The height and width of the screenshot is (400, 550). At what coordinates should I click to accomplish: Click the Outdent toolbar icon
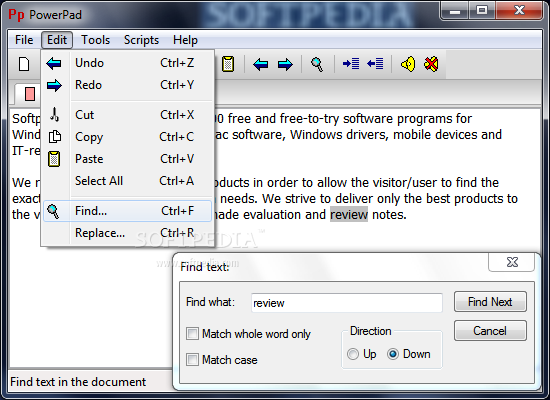pos(375,64)
